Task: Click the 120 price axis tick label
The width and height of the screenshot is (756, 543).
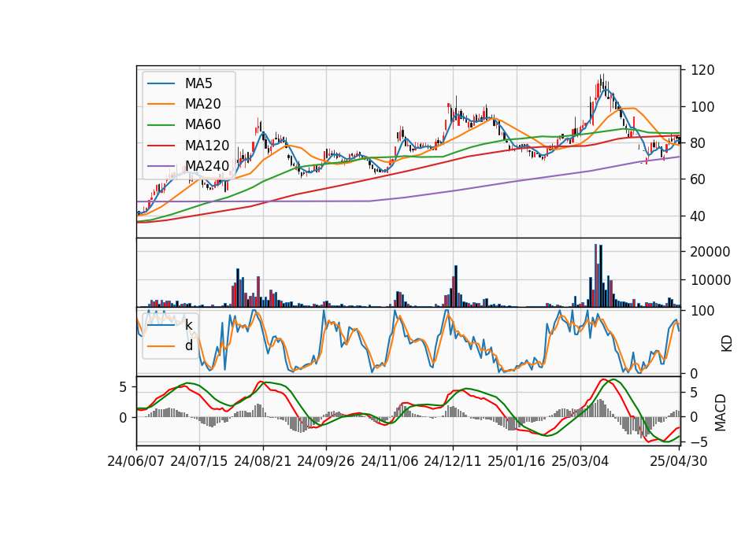Action: click(x=703, y=70)
